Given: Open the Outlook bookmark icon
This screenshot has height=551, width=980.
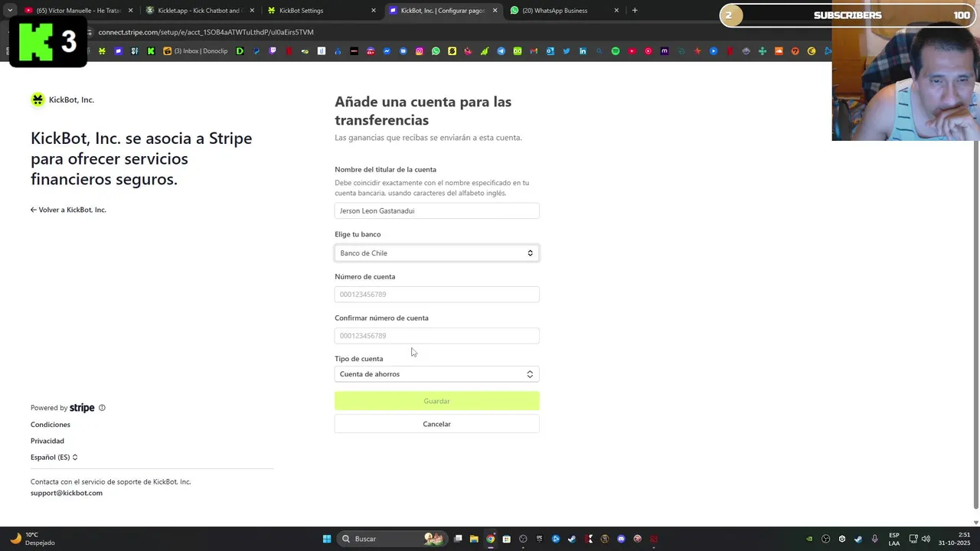Looking at the screenshot, I should 550,51.
